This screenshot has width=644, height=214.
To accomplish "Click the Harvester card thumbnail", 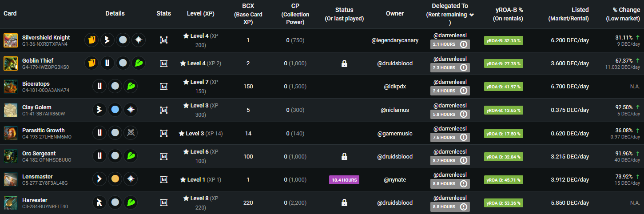I will point(11,203).
